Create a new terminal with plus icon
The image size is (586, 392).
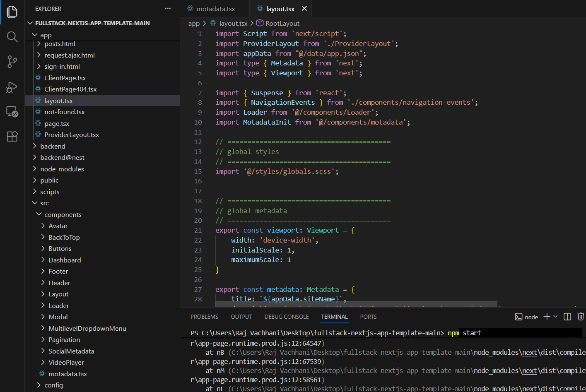(x=547, y=316)
